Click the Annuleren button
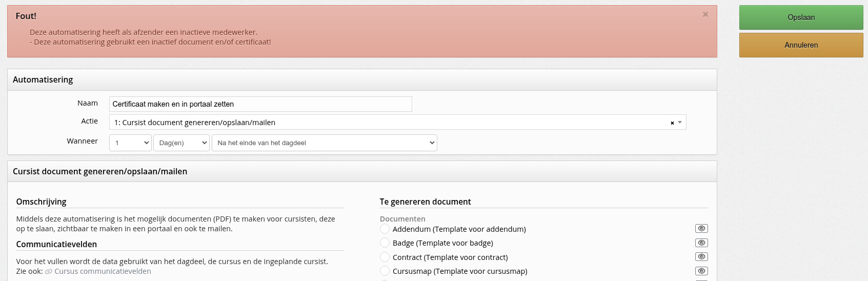Screen dimensions: 868x281 (801, 45)
